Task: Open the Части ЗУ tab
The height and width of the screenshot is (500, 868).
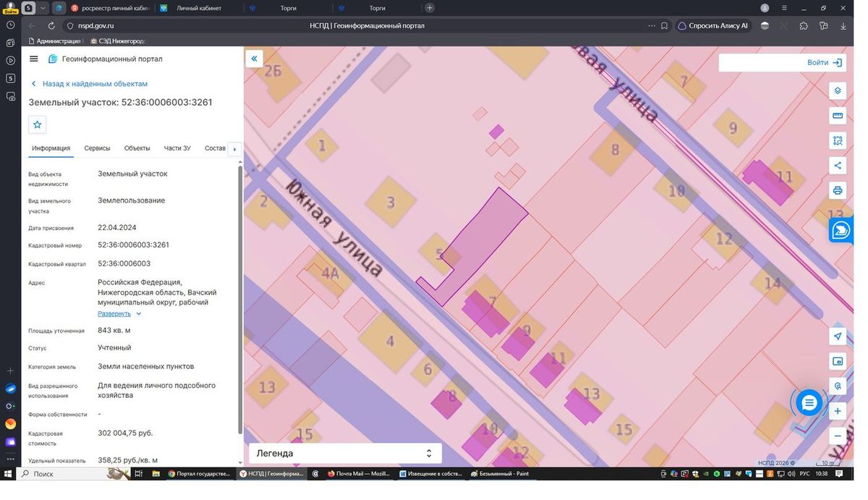Action: (x=177, y=148)
